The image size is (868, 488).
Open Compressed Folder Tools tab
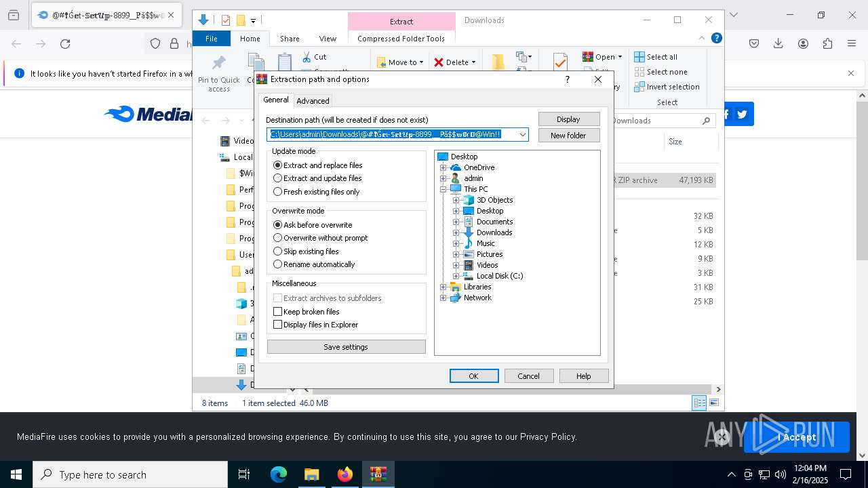[401, 39]
